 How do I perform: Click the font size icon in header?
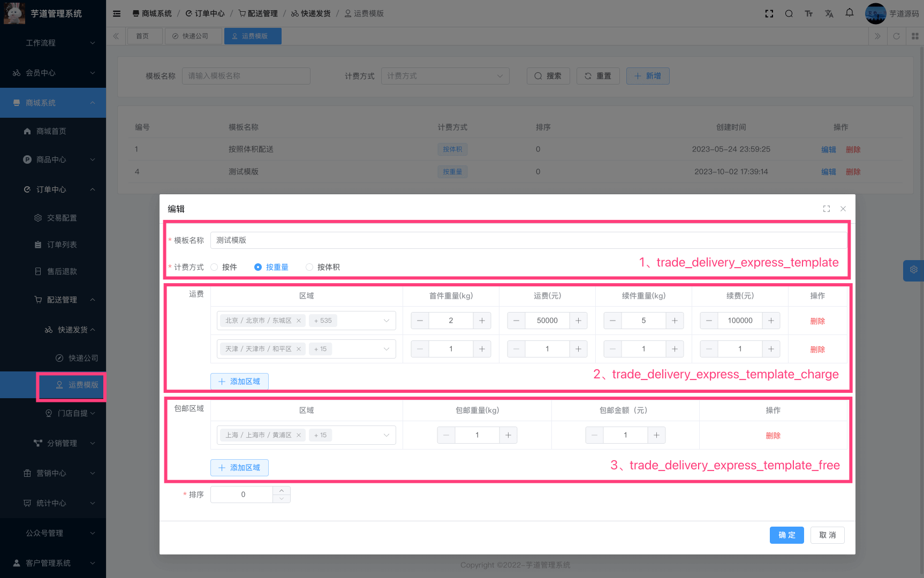[x=808, y=13]
